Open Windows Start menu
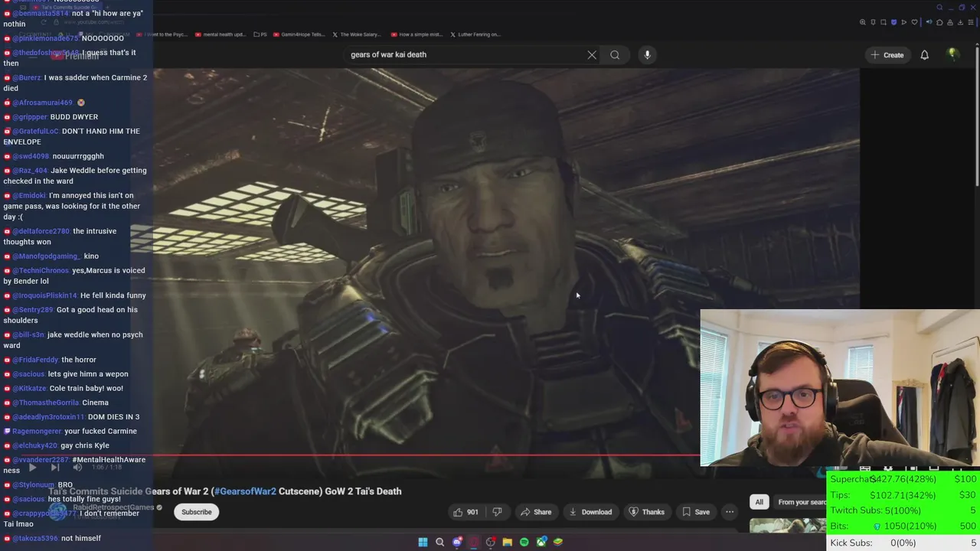980x551 pixels. click(x=423, y=542)
